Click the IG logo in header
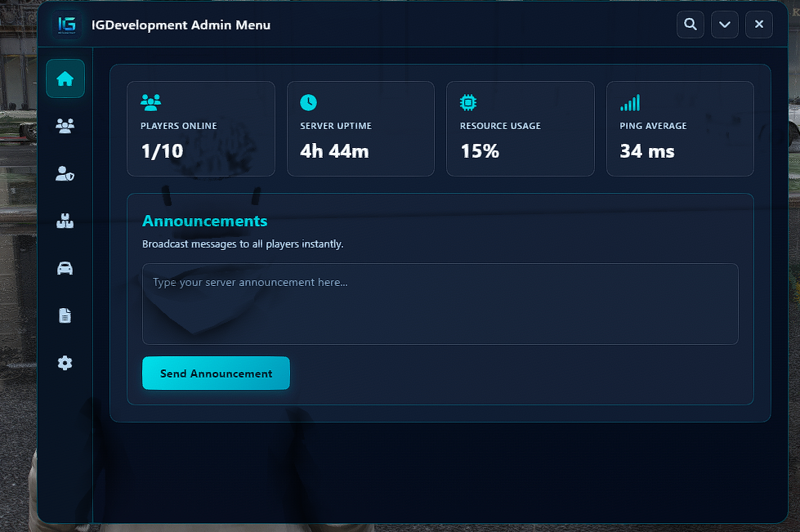 (x=67, y=25)
